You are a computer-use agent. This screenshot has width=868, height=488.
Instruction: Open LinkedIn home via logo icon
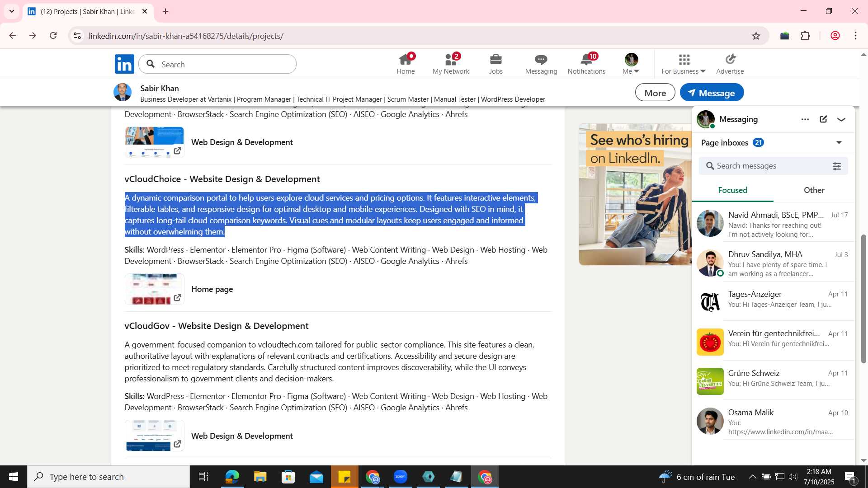click(124, 64)
